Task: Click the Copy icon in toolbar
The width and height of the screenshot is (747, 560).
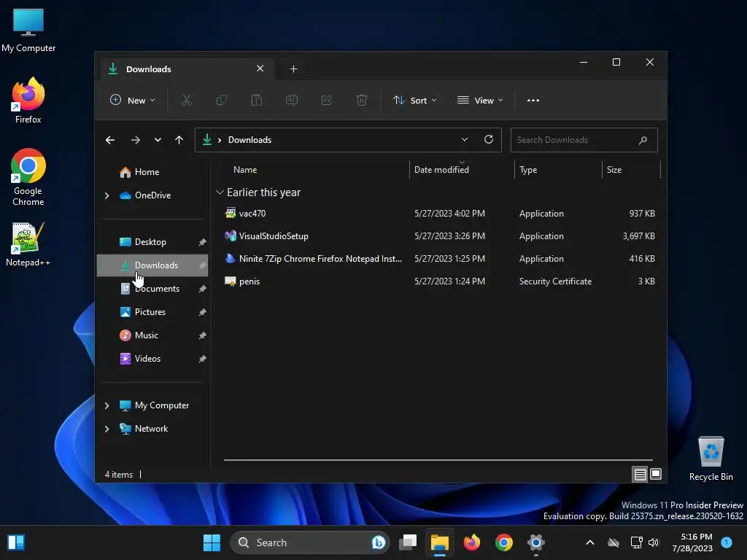Action: pyautogui.click(x=222, y=100)
